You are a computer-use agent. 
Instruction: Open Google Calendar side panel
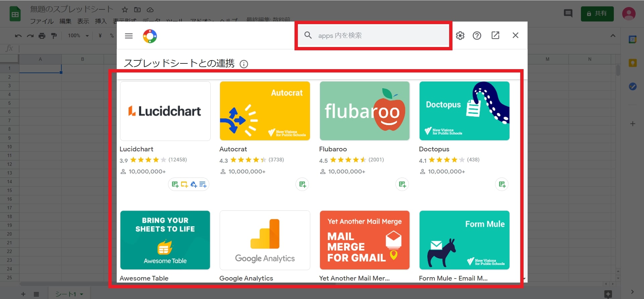(633, 39)
